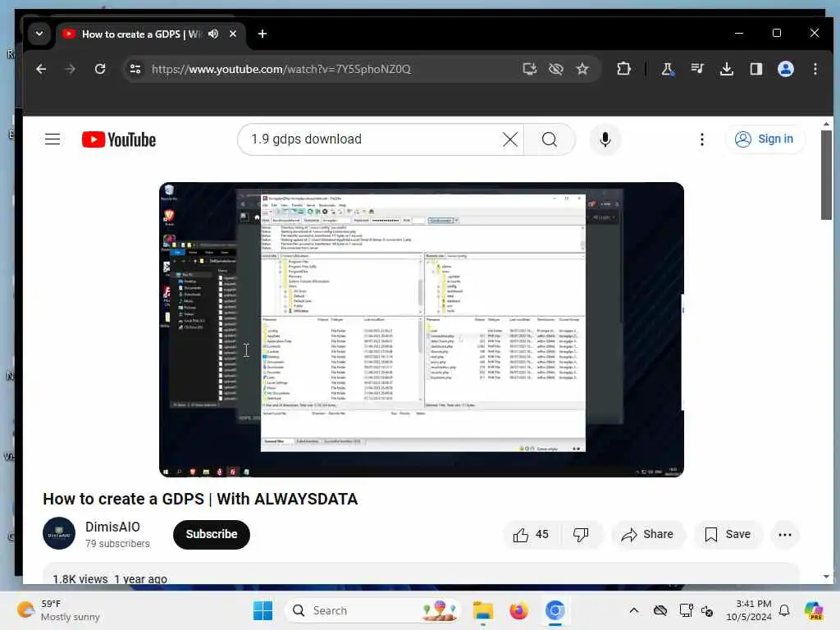The width and height of the screenshot is (840, 630).
Task: Toggle the tracking protection eye icon
Action: (556, 69)
